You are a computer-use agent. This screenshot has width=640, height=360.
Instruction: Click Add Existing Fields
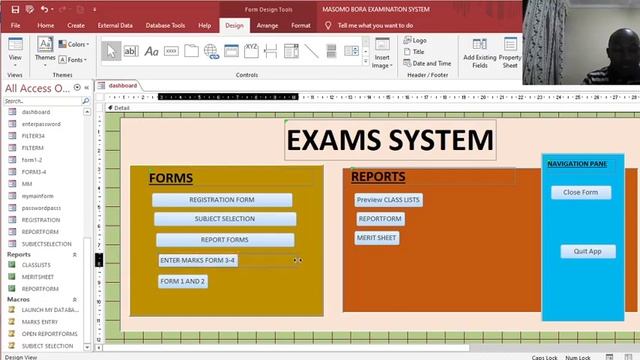pos(480,53)
